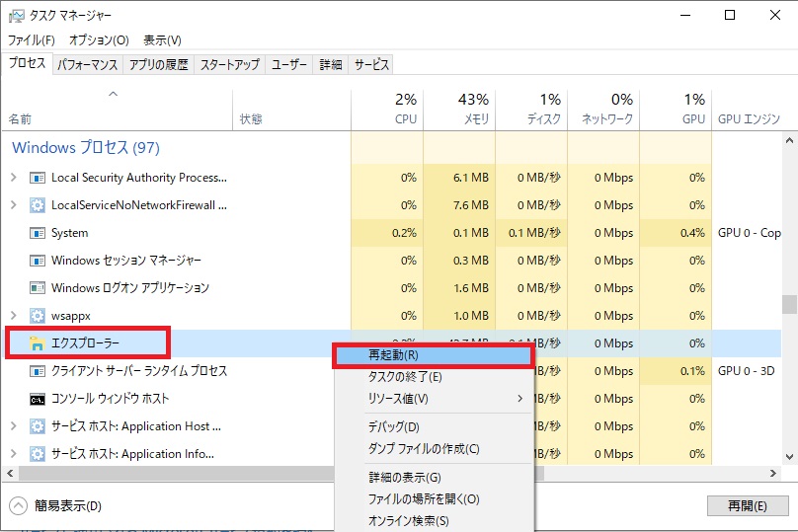Screen dimensions: 798x532
Task: Click the 0.2% CPU value for System
Action: pyautogui.click(x=405, y=233)
